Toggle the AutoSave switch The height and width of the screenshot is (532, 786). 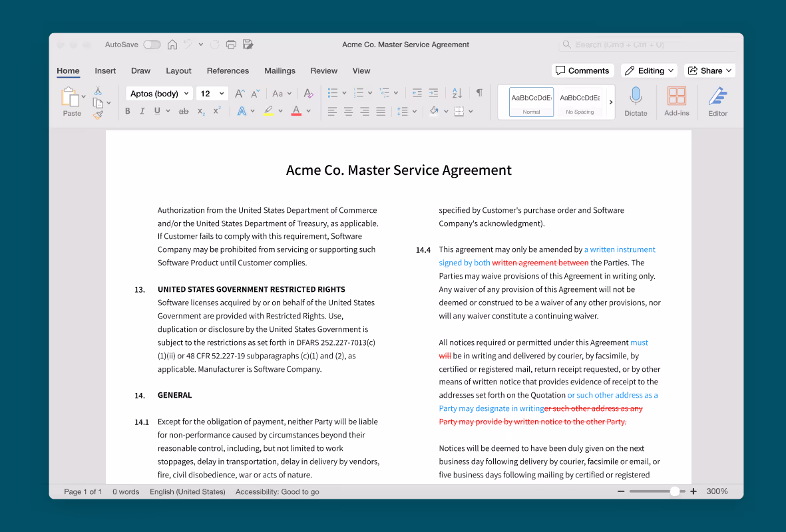click(x=152, y=45)
